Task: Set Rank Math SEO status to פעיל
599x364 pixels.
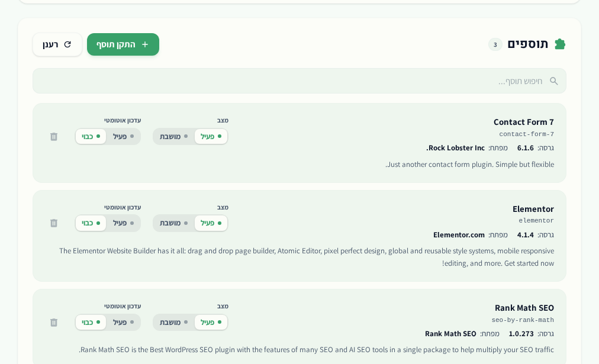Action: (x=211, y=322)
